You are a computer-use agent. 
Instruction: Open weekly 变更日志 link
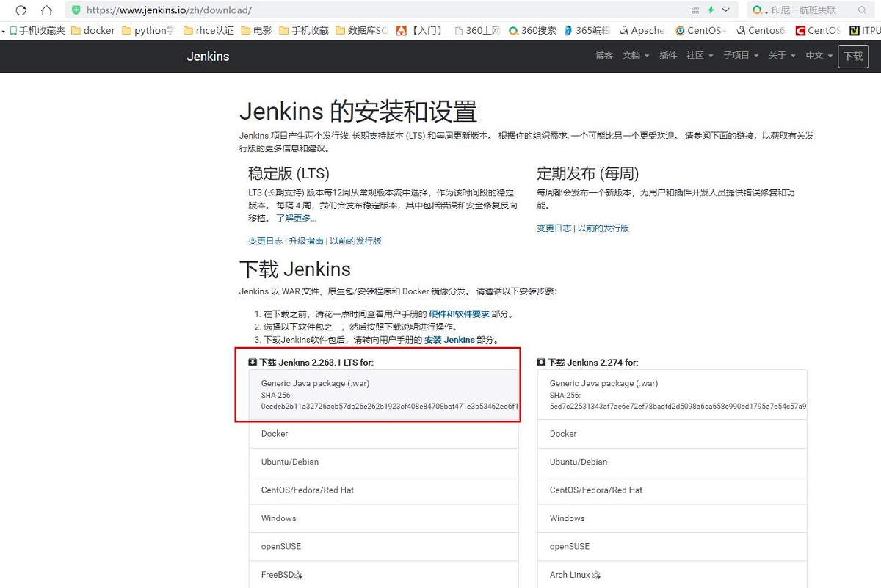pos(554,228)
